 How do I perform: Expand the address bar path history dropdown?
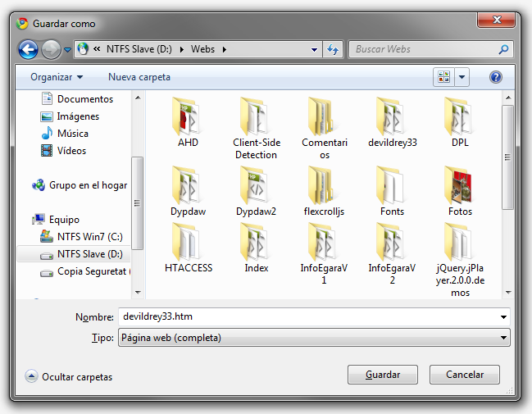(315, 49)
